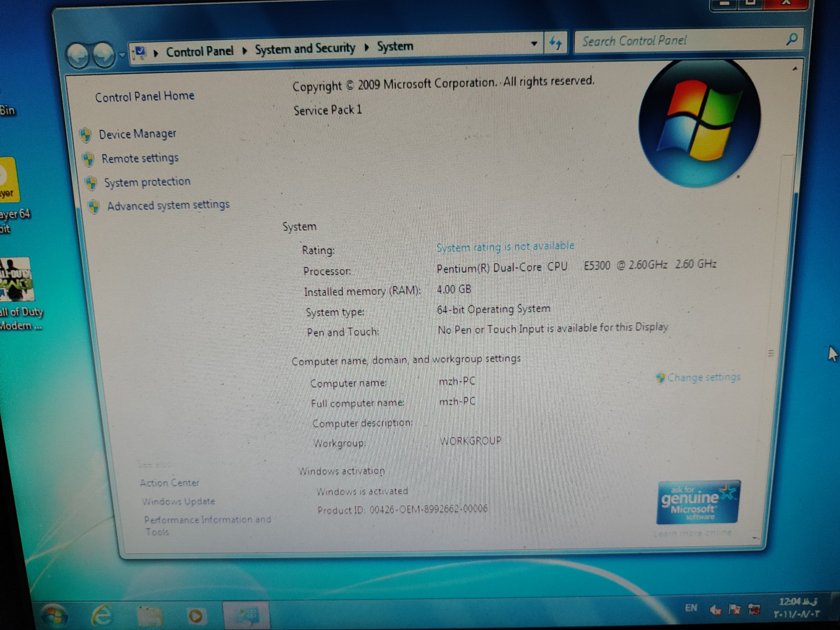
Task: Refresh the System page
Action: 556,43
